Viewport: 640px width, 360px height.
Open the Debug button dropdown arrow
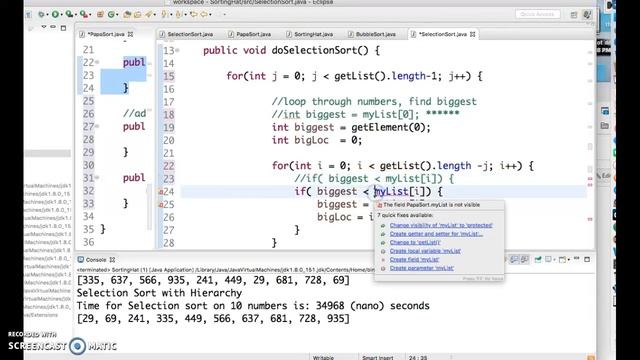click(x=47, y=15)
